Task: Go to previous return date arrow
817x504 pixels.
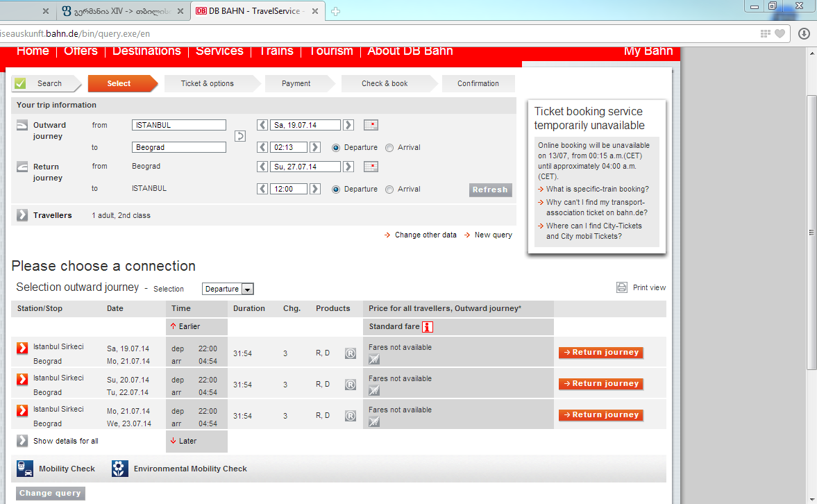Action: tap(262, 167)
